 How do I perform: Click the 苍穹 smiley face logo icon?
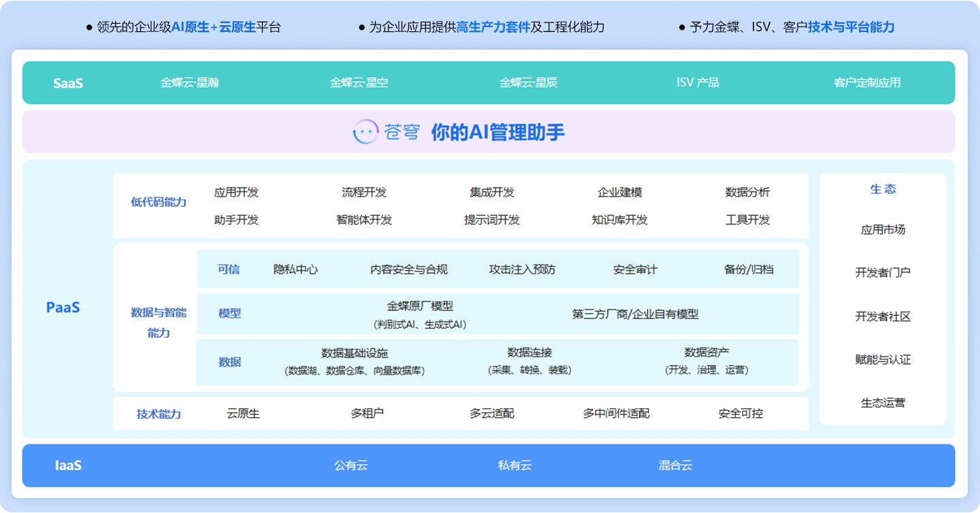point(365,131)
